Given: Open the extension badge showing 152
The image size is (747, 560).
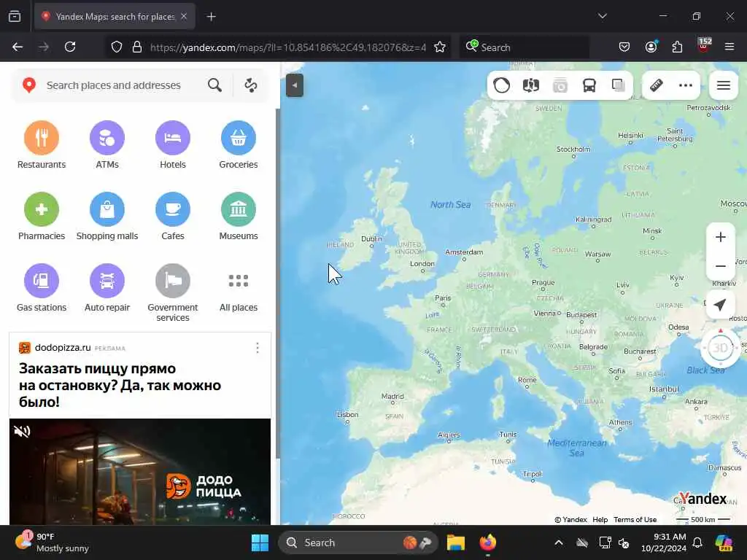Looking at the screenshot, I should pyautogui.click(x=704, y=46).
